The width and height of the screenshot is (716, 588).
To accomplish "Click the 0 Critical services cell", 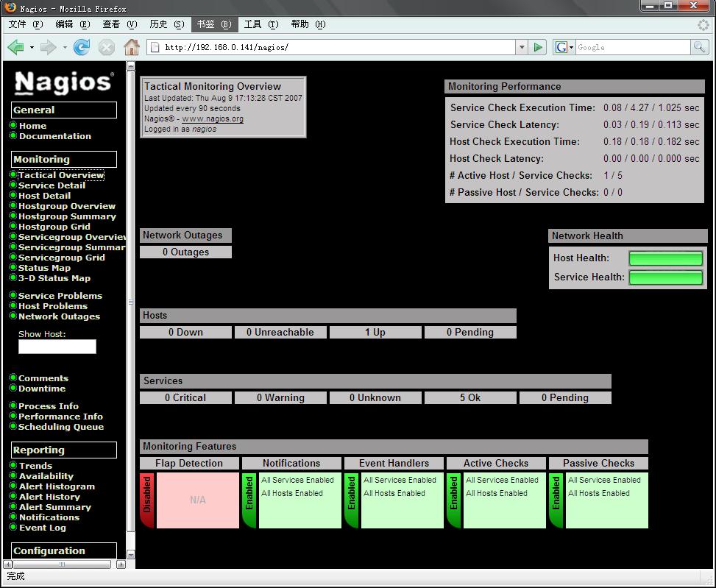I will [186, 397].
